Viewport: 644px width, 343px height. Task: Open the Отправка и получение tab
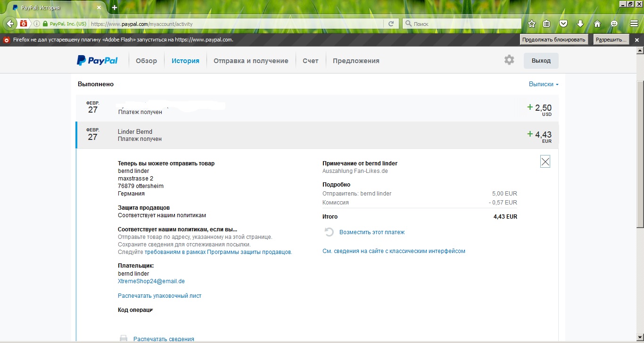tap(251, 61)
